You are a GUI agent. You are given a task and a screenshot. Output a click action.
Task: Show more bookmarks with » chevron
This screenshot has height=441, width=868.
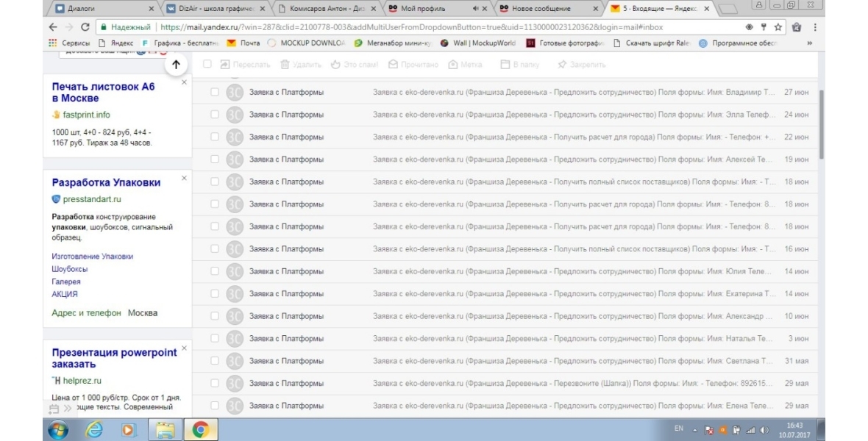pos(809,43)
